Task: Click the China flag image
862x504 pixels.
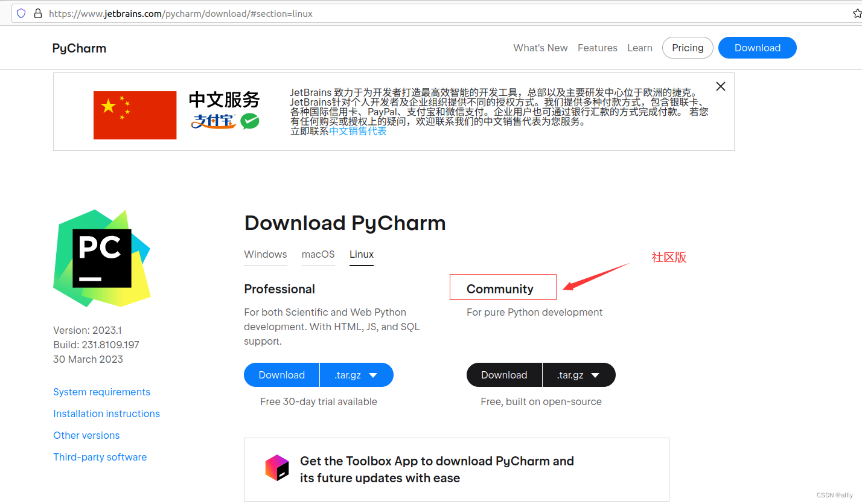Action: 135,115
